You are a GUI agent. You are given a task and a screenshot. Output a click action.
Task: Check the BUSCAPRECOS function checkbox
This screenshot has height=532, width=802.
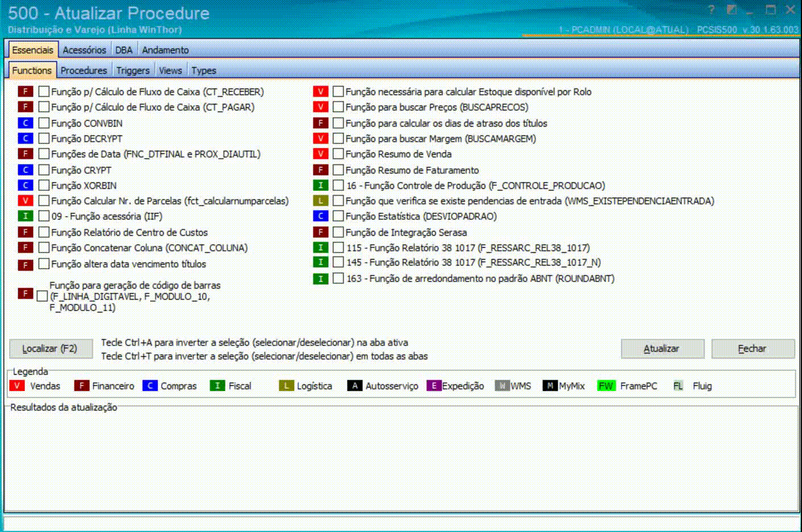pyautogui.click(x=338, y=107)
